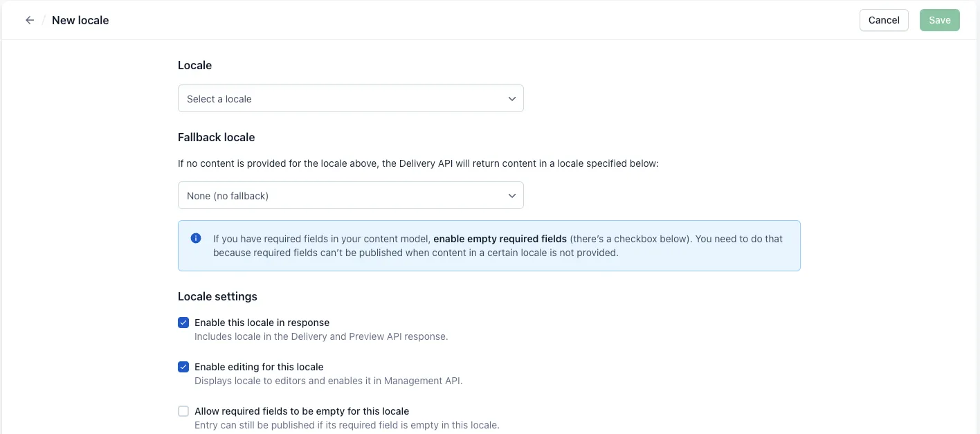Go back using the left arrow icon

click(30, 20)
